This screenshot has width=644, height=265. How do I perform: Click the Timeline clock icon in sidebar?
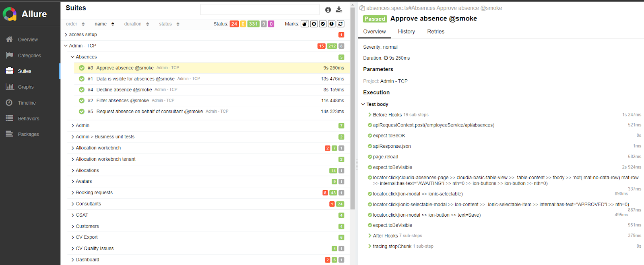click(x=9, y=103)
